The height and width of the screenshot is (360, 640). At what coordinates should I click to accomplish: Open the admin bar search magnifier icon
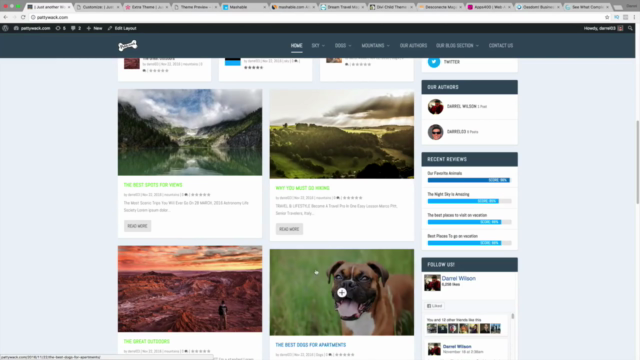click(630, 28)
